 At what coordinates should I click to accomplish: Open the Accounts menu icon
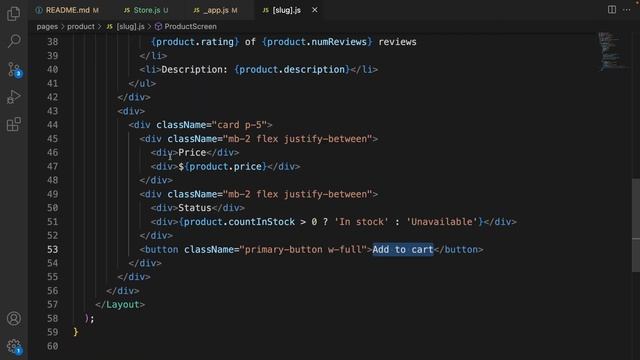tap(13, 318)
